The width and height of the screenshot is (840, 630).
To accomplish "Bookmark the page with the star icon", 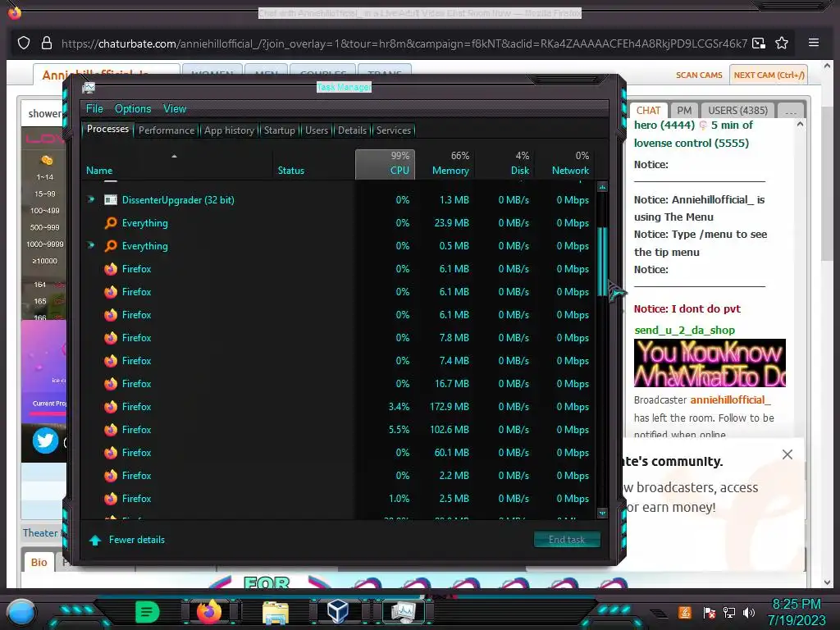I will pos(782,43).
